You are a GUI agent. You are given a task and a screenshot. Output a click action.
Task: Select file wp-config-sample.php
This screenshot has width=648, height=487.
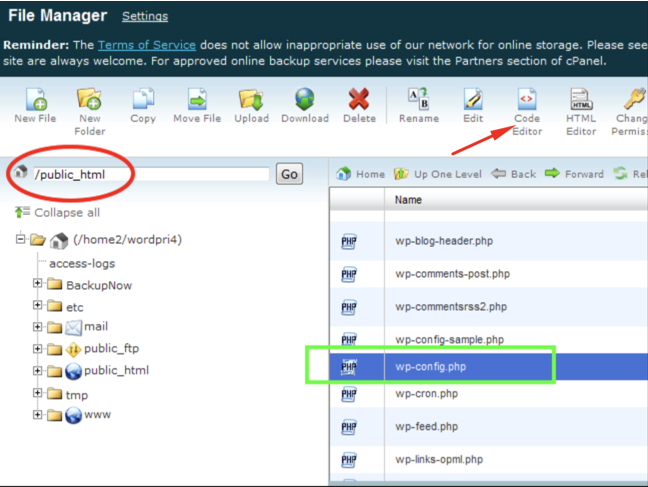450,339
